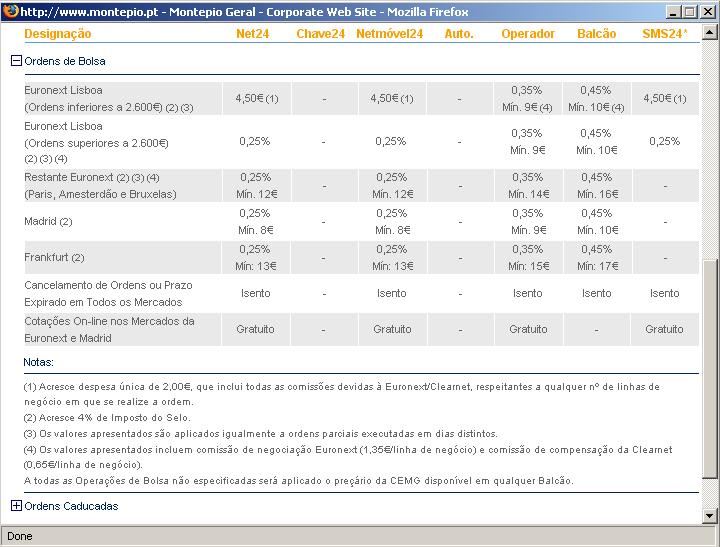Screen dimensions: 720x547
Task: Click note (1) Acresce despesa única de 2,00€
Action: click(x=342, y=394)
